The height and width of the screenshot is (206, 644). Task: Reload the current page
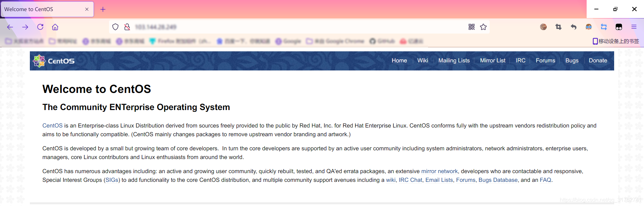tap(40, 27)
